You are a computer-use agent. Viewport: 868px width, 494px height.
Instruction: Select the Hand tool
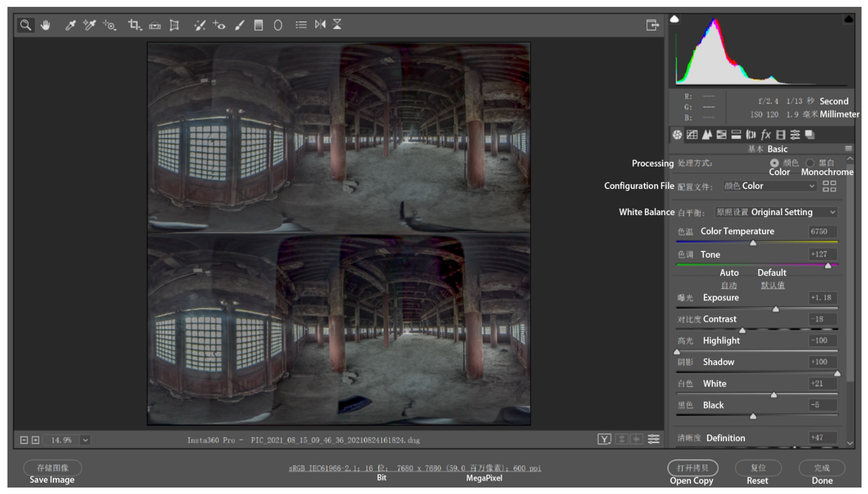45,25
